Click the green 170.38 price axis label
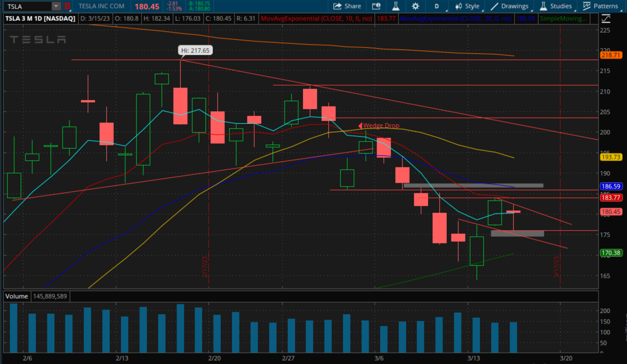The width and height of the screenshot is (627, 364). [x=610, y=253]
